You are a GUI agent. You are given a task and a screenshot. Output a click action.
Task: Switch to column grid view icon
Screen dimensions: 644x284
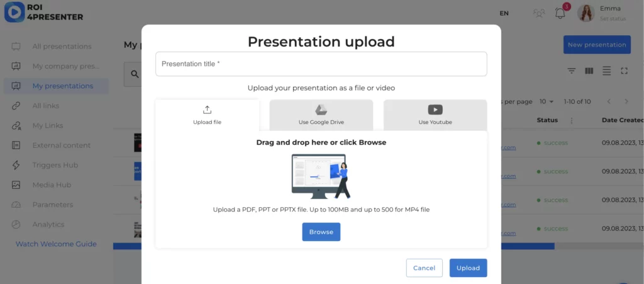(589, 71)
